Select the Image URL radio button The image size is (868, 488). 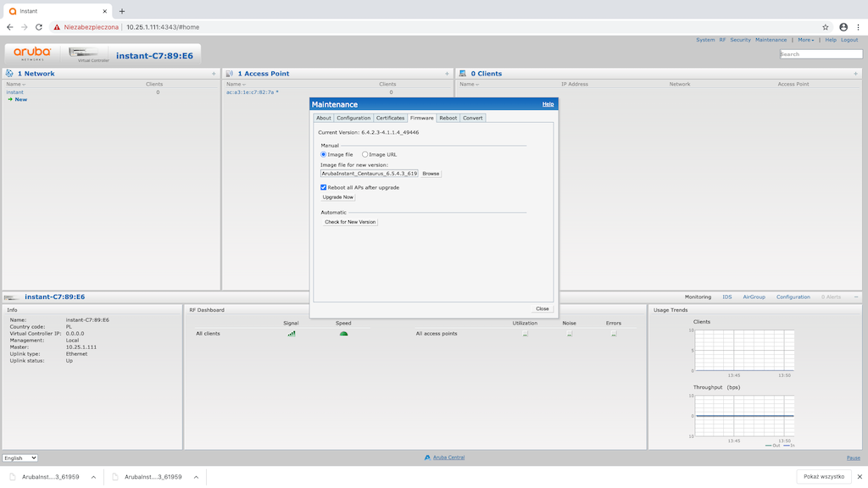pyautogui.click(x=365, y=154)
